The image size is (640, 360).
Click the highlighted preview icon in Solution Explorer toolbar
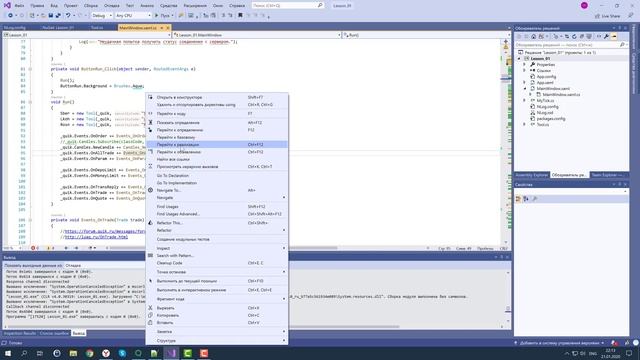click(x=614, y=37)
